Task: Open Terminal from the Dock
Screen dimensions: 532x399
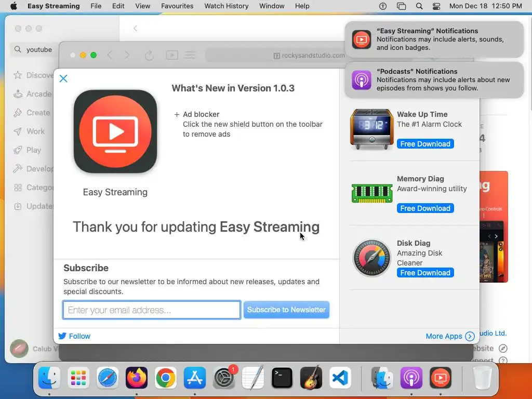Action: tap(282, 378)
